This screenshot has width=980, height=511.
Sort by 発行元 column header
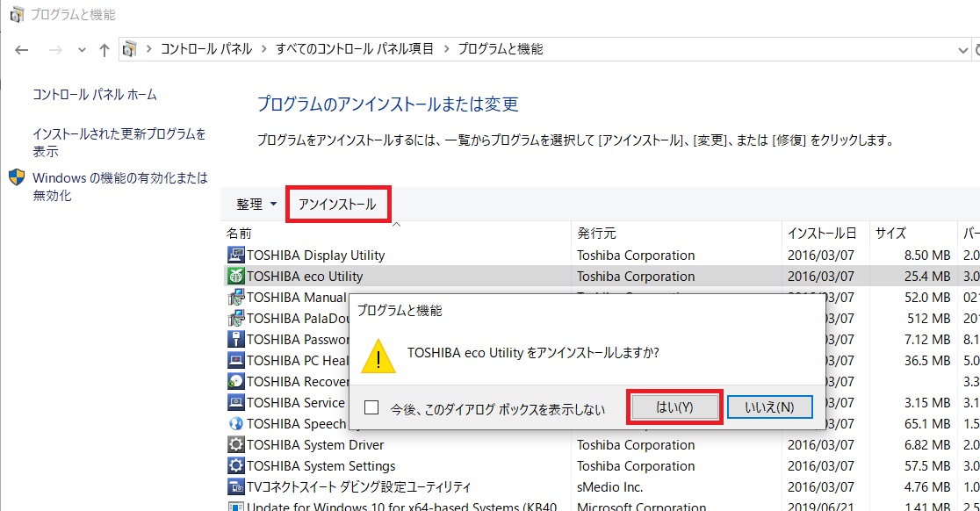tap(676, 233)
